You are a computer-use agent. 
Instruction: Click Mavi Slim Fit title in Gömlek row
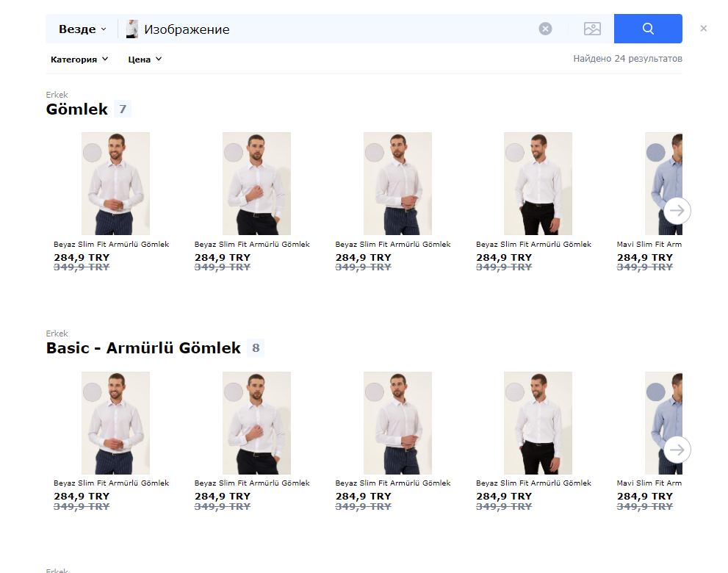(x=649, y=244)
